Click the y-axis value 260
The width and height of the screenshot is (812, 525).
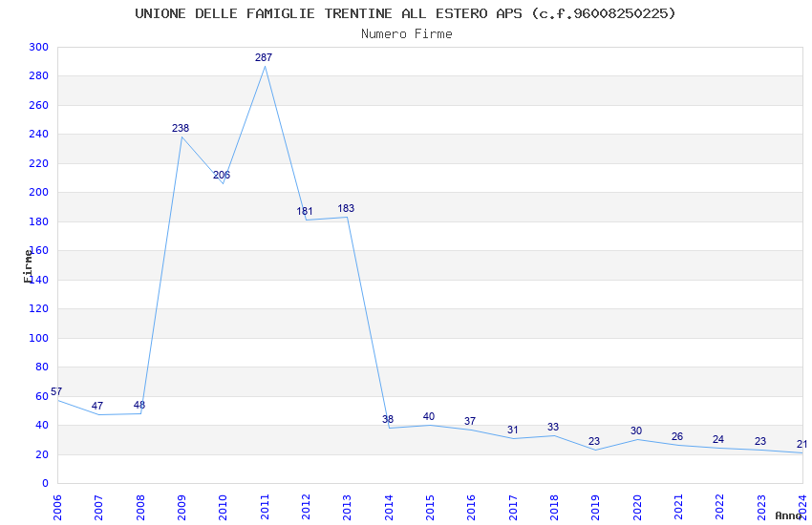39,105
